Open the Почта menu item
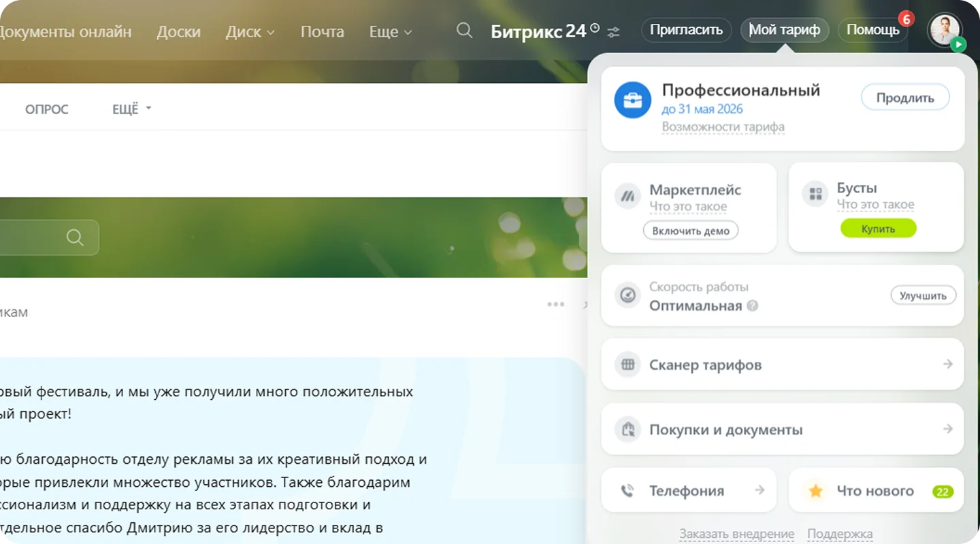This screenshot has height=544, width=980. pos(322,31)
